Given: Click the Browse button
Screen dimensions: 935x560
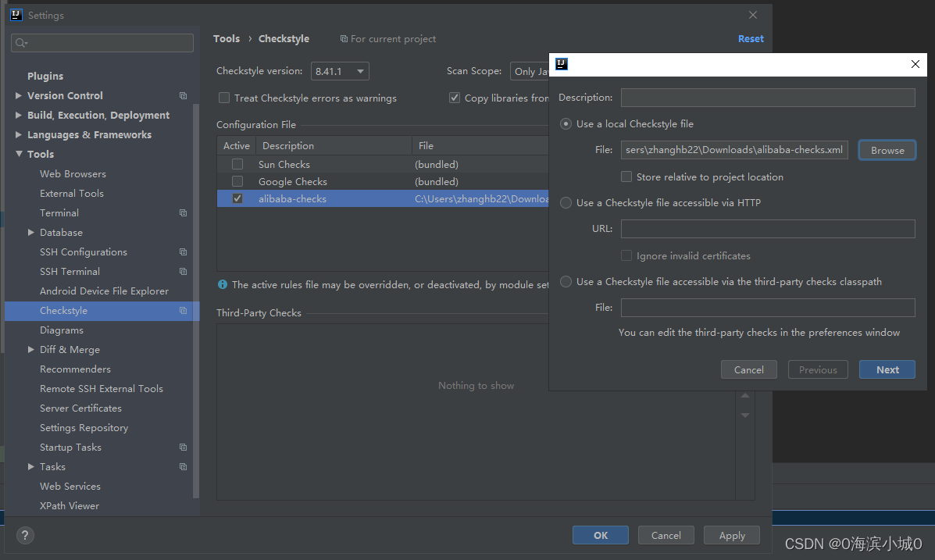Looking at the screenshot, I should pyautogui.click(x=887, y=150).
